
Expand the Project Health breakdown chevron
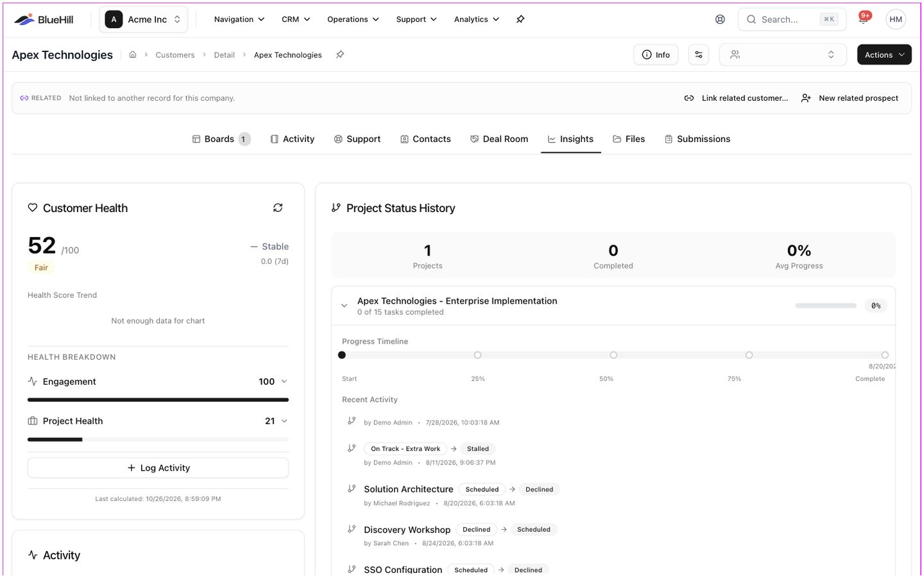284,421
